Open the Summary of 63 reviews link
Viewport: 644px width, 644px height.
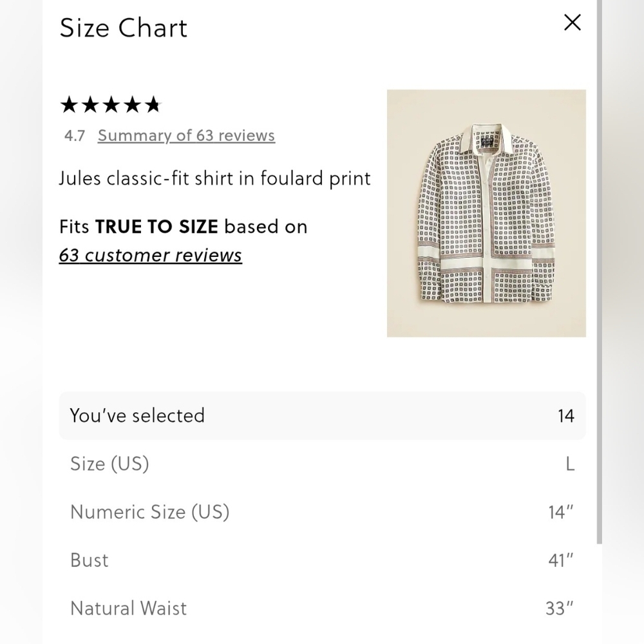click(186, 135)
